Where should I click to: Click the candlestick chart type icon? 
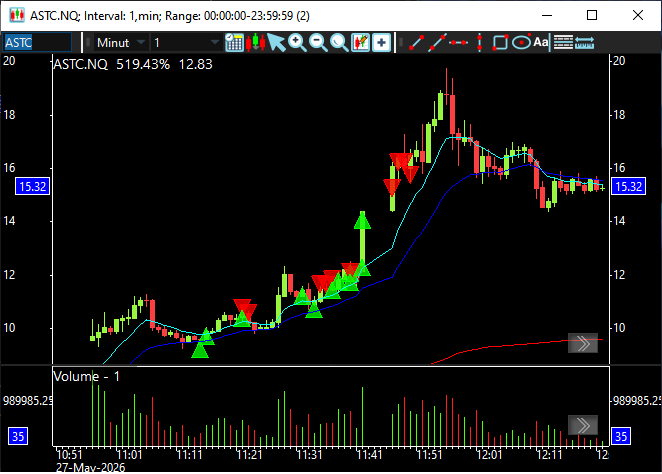pyautogui.click(x=255, y=43)
